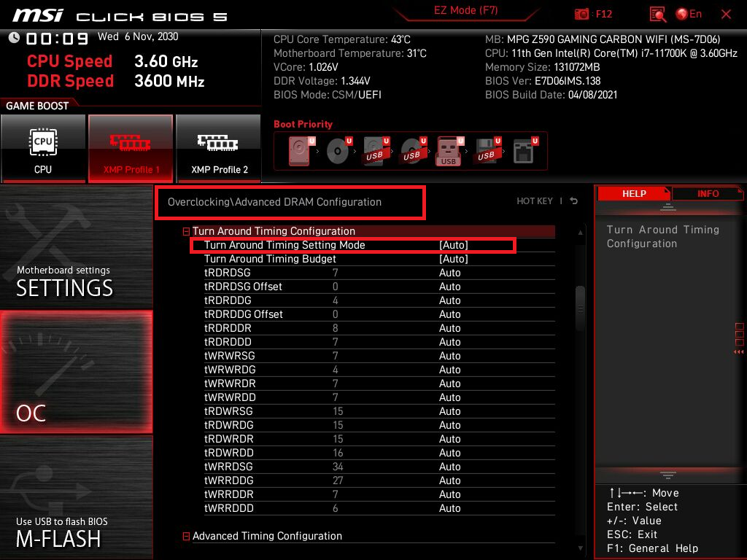Viewport: 747px width, 560px height.
Task: Click the help panel bottom collapse handle
Action: pyautogui.click(x=668, y=475)
